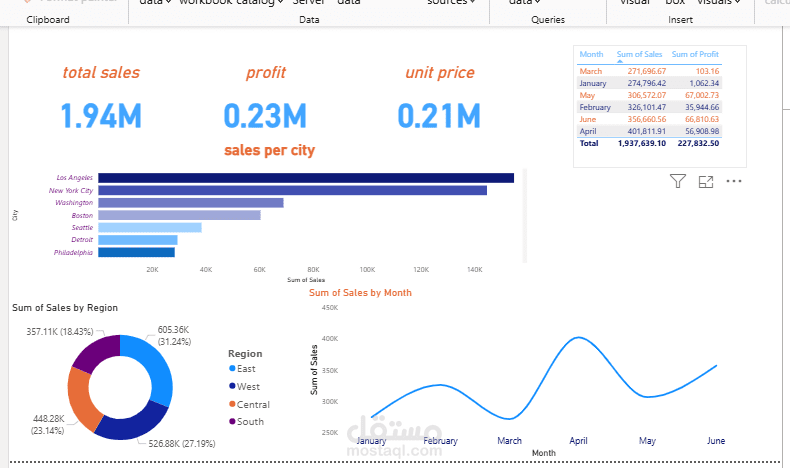This screenshot has width=790, height=468.
Task: Click the 448.28K (23.14%) donut data label
Action: (x=48, y=425)
